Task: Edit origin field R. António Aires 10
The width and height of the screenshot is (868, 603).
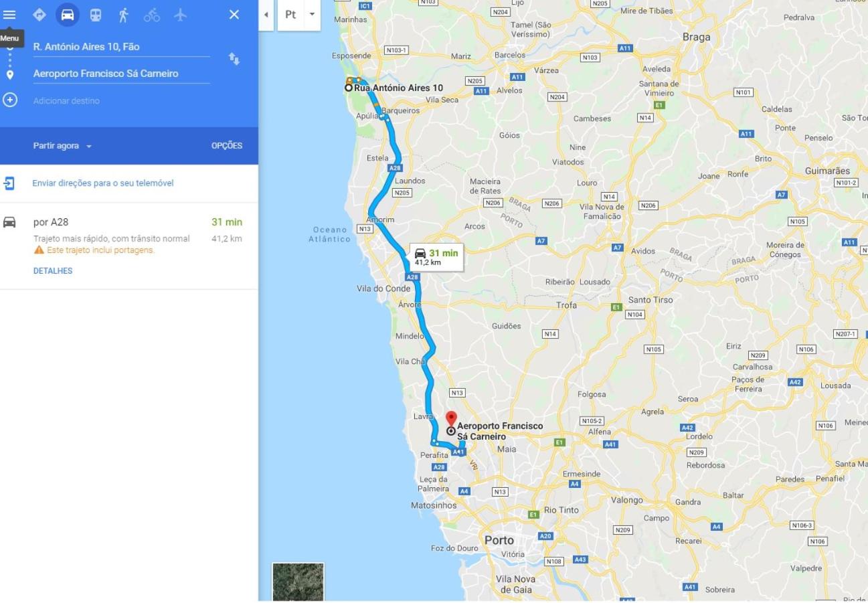Action: 121,47
